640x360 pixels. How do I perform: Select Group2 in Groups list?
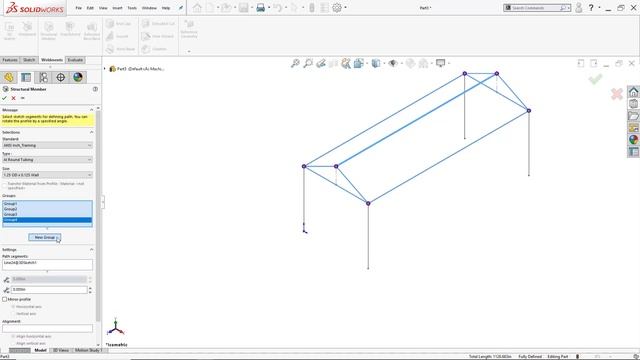click(x=47, y=209)
